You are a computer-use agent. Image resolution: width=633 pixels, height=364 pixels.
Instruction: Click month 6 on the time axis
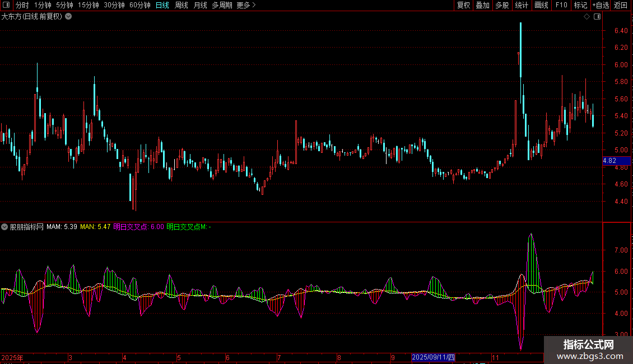[227, 357]
